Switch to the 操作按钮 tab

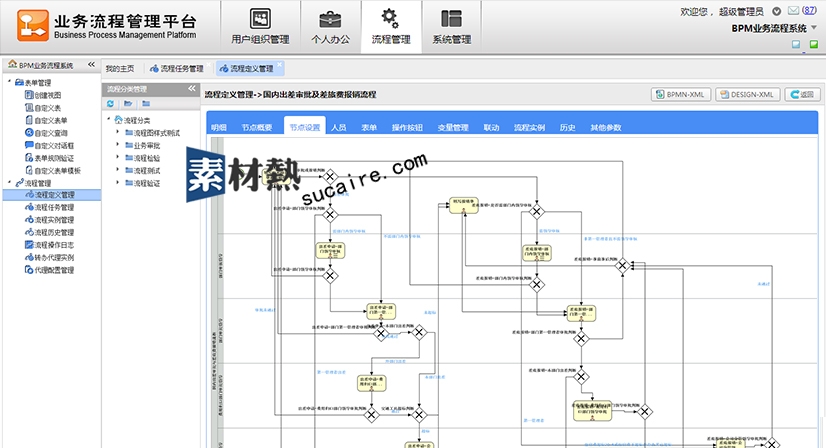pos(407,128)
